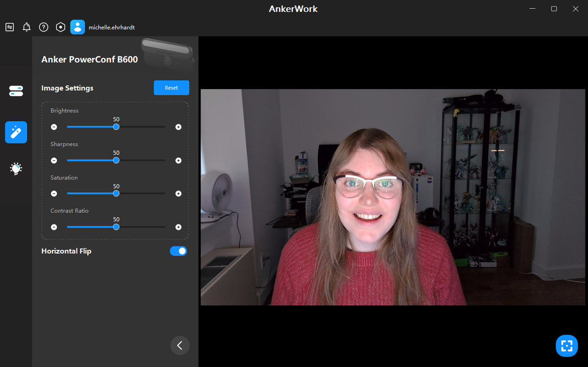Screen dimensions: 588x367
Task: Decrease Brightness with minus button
Action: tap(54, 127)
